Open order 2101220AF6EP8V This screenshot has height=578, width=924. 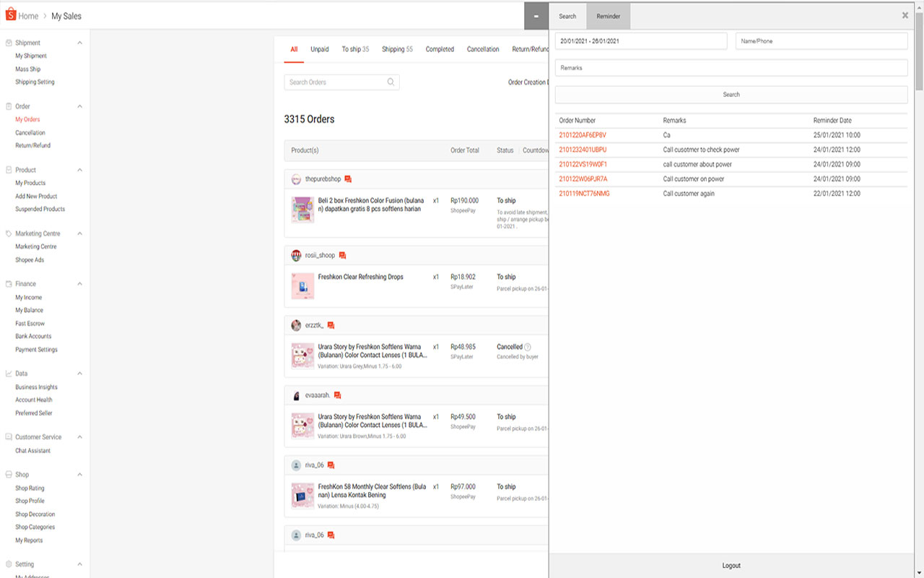582,134
